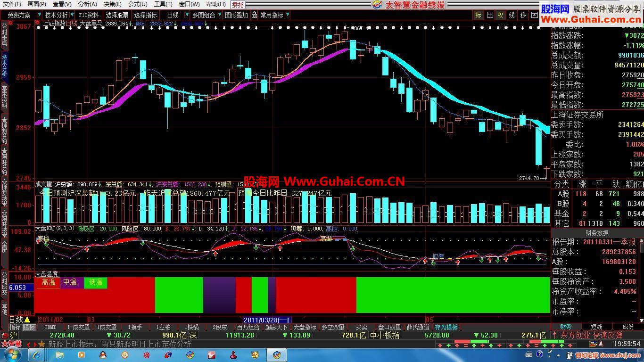
Task: Expand the 技术分析 dropdown arrow
Action: tap(72, 15)
